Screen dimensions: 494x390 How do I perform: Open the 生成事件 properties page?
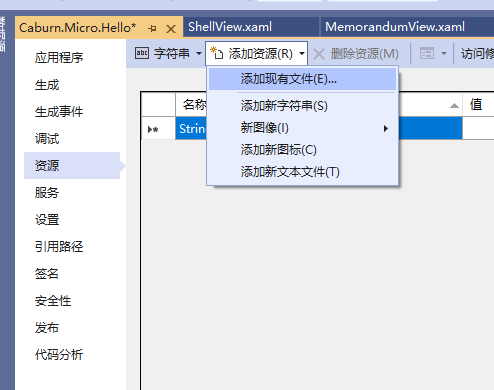[59, 112]
